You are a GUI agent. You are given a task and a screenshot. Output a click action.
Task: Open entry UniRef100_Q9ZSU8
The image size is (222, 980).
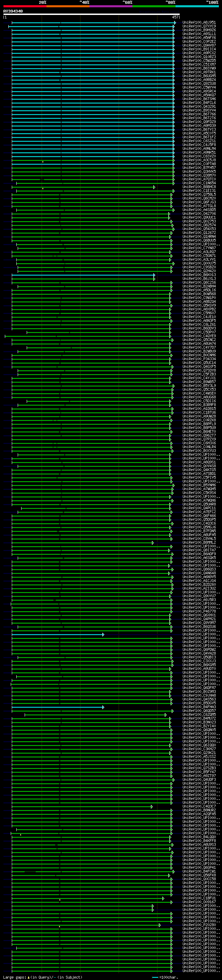(x=199, y=84)
